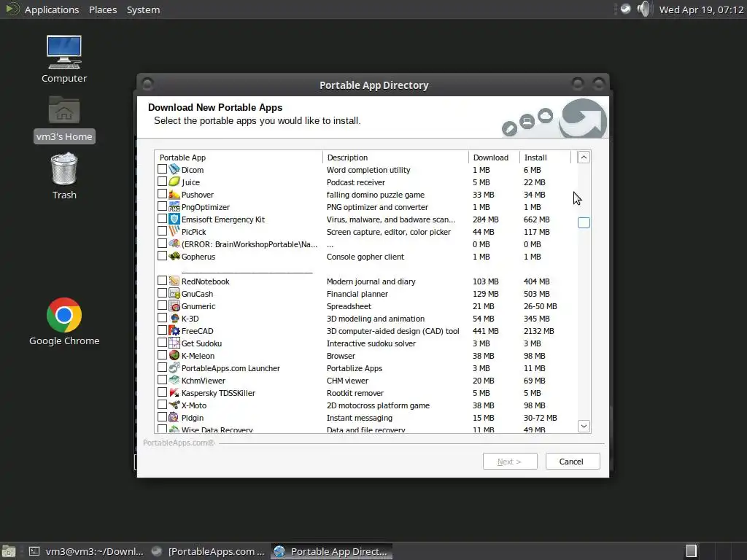The width and height of the screenshot is (747, 560).
Task: Check the Dicom checkbox
Action: pos(162,169)
